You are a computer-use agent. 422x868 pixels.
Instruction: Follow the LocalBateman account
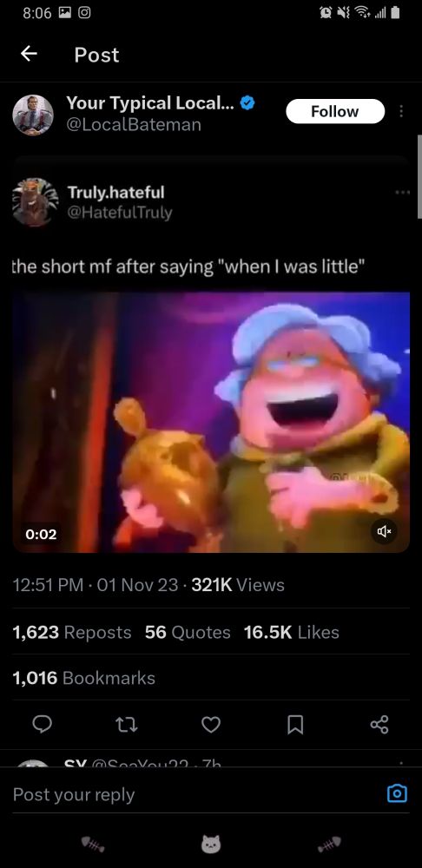point(335,111)
